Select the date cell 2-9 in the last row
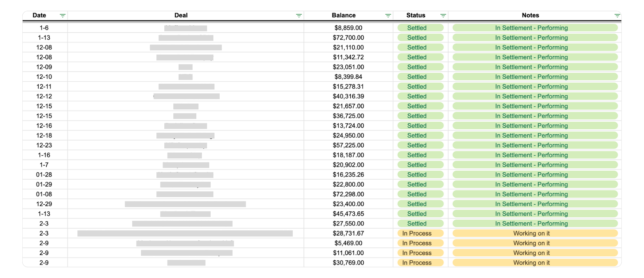The image size is (644, 278). pyautogui.click(x=45, y=263)
